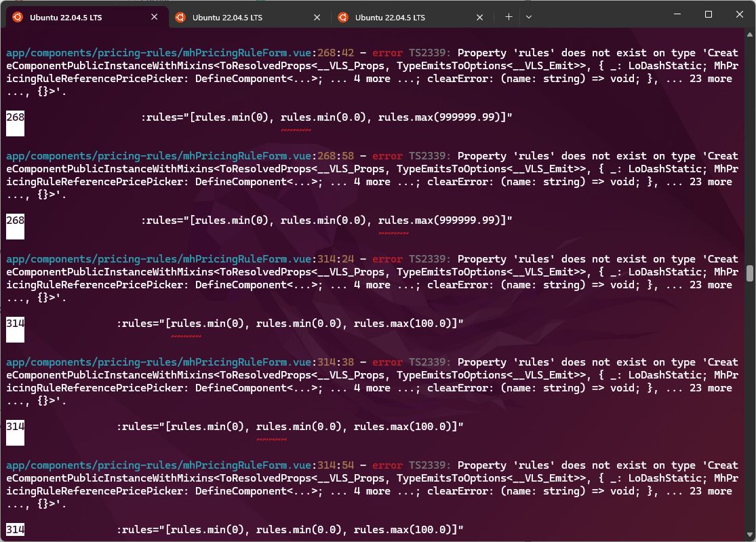Click the file path mhPricingRuleForm.vue:268:42
The image size is (756, 542).
click(x=180, y=52)
